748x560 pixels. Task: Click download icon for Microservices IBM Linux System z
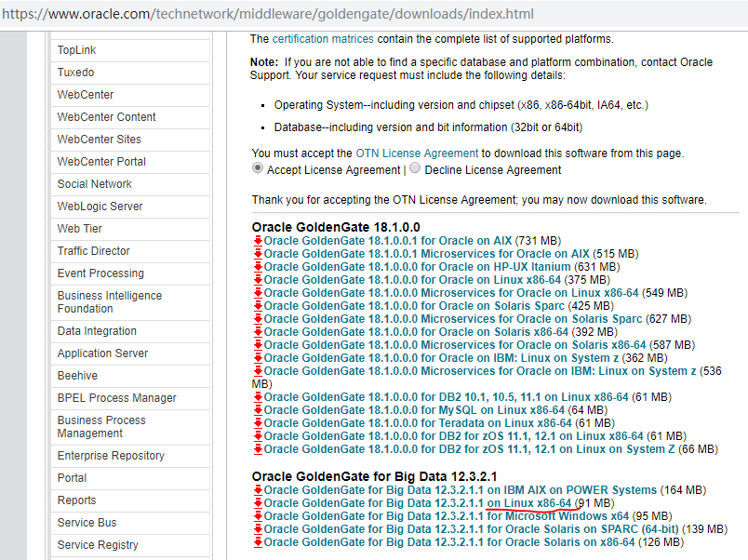point(258,371)
